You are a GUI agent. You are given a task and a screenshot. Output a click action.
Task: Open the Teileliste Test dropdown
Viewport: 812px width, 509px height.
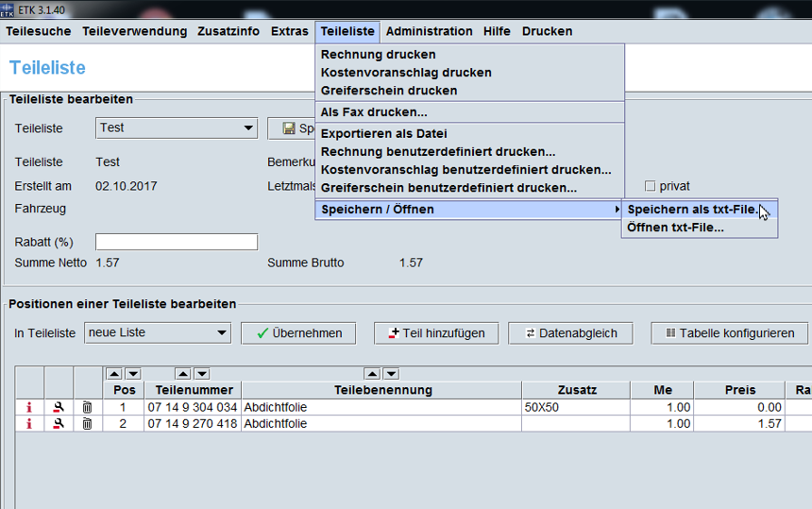click(176, 127)
